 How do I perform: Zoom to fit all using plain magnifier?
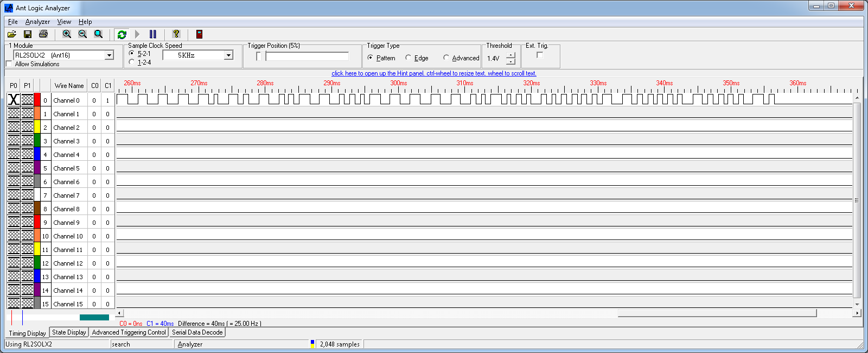98,34
